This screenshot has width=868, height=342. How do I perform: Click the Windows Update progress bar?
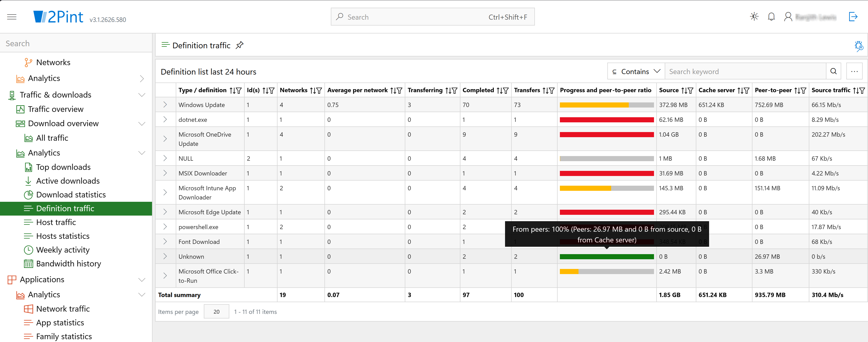pos(607,105)
